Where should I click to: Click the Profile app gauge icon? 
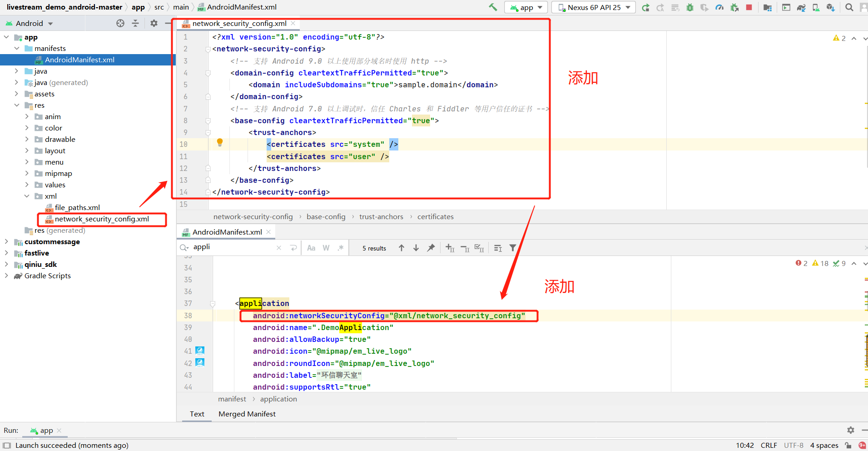point(719,7)
